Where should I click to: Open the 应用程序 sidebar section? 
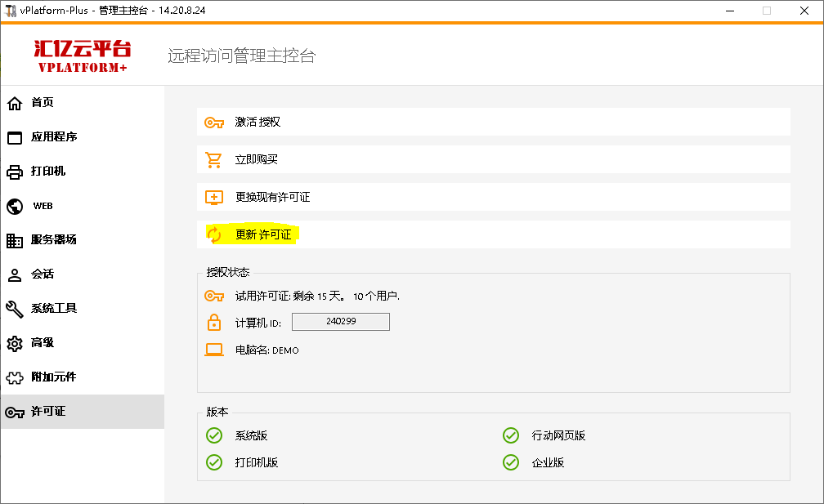coord(54,137)
